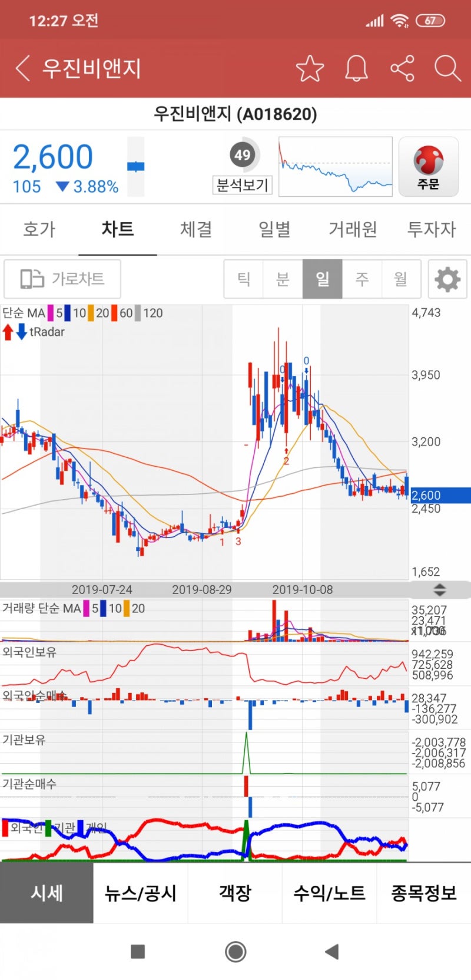Screen dimensions: 471x980
Task: Open the 거래원 tab
Action: coord(353,229)
